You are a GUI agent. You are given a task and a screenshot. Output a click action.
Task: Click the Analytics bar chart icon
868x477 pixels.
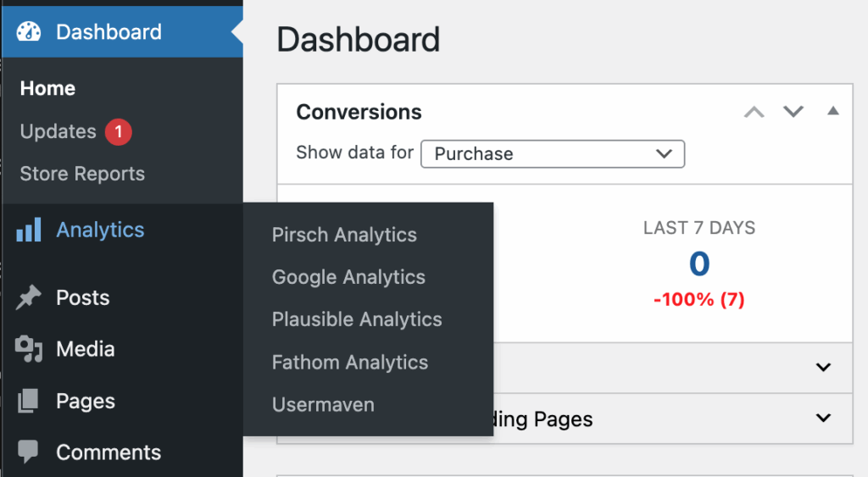[x=29, y=230]
